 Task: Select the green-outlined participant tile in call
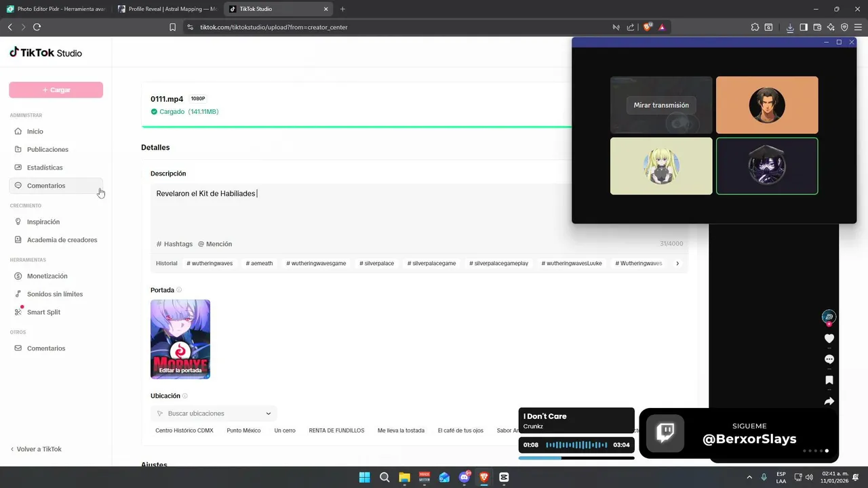767,166
